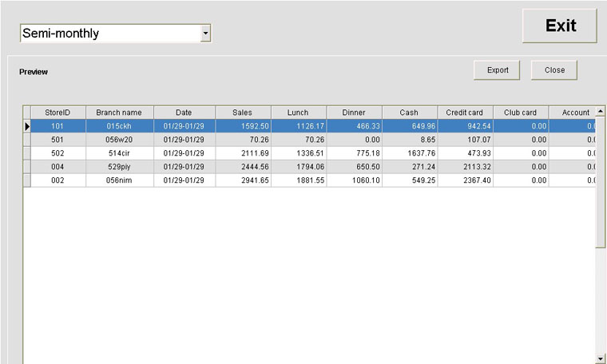Select branch name 514cir
This screenshot has height=364, width=607.
[120, 153]
